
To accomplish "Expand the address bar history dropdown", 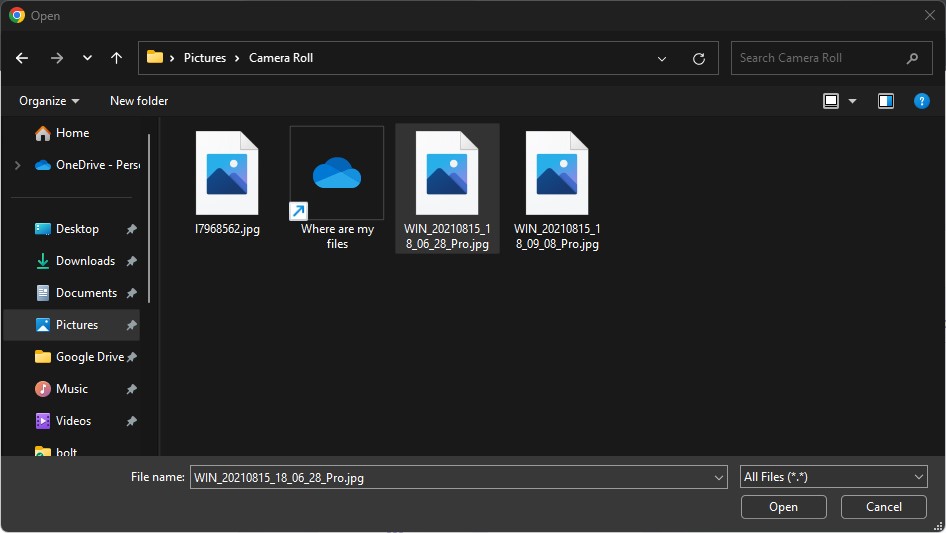I will pos(662,58).
